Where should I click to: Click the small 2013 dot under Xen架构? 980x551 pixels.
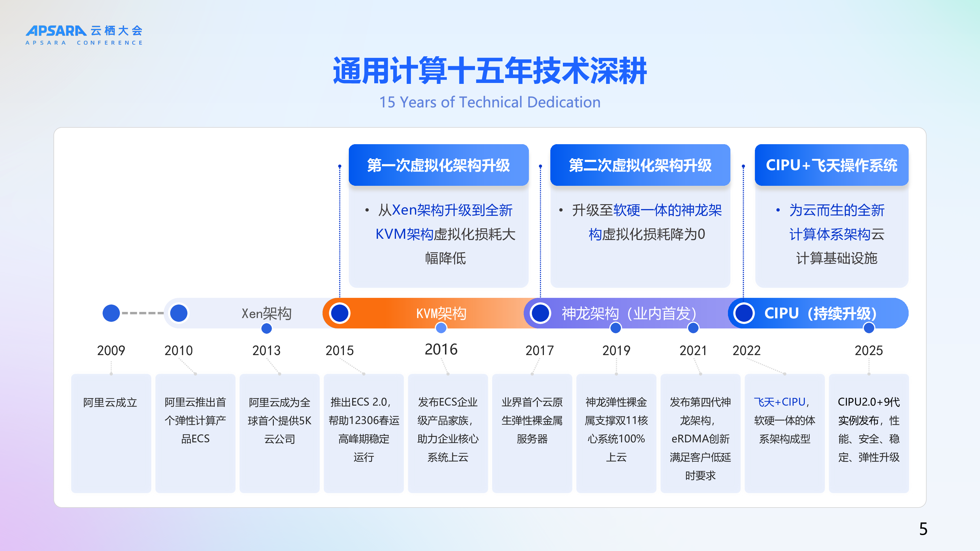tap(267, 328)
